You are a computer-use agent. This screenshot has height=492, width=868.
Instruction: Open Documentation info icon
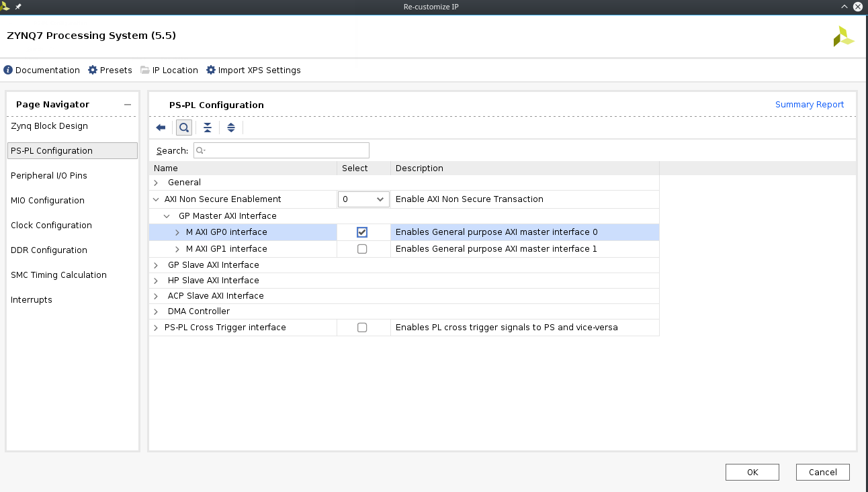[8, 70]
